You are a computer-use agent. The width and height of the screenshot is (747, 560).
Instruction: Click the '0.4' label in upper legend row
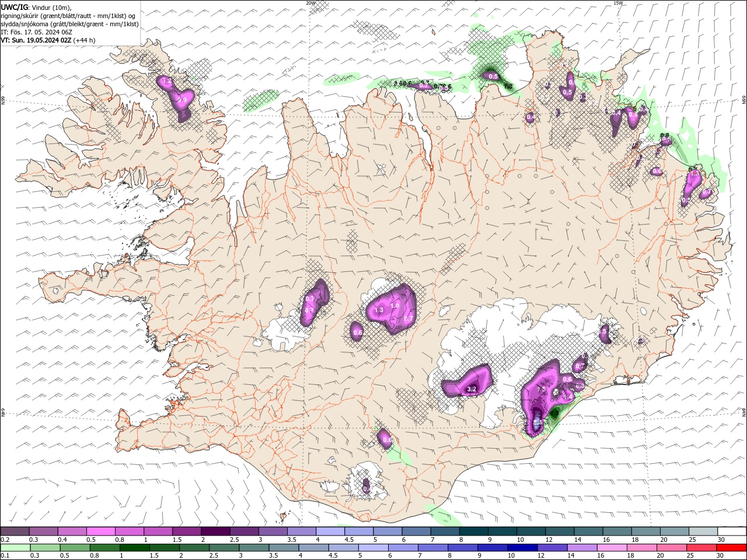click(62, 540)
